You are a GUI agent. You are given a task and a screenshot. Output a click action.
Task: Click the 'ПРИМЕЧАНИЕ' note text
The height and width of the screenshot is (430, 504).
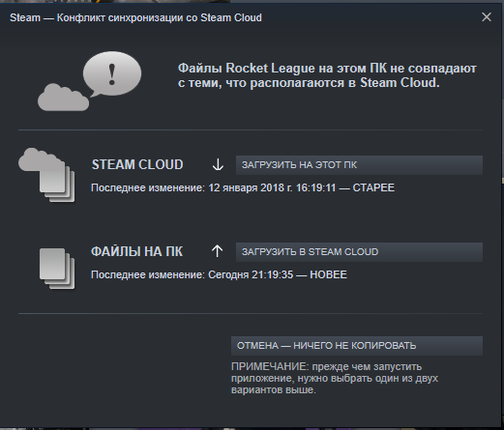coord(335,378)
